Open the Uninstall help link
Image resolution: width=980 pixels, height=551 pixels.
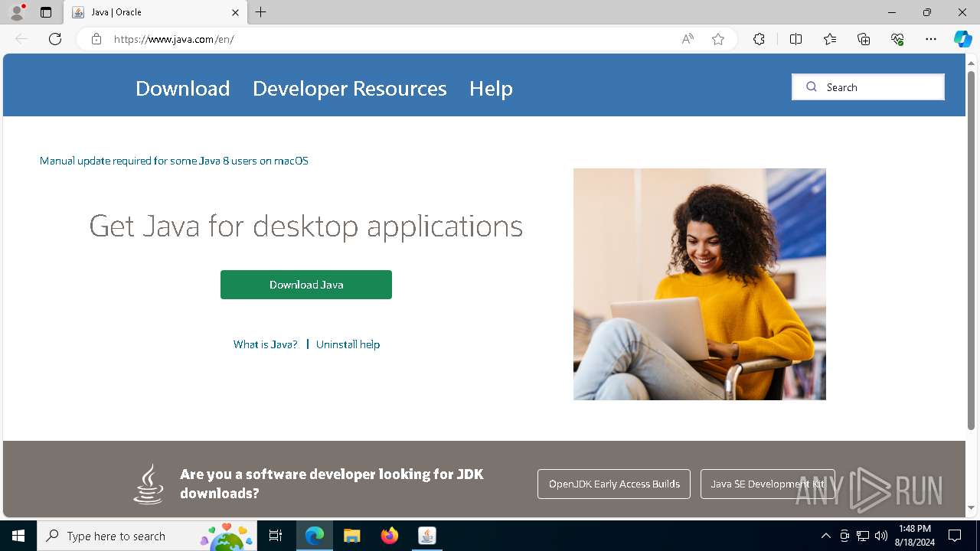(x=348, y=344)
